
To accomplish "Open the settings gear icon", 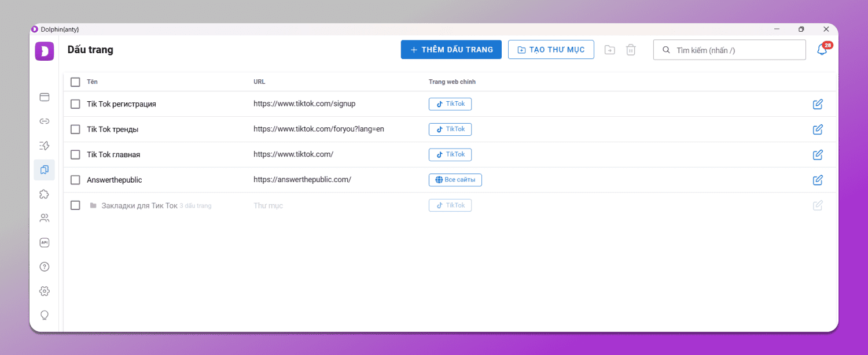I will click(45, 291).
